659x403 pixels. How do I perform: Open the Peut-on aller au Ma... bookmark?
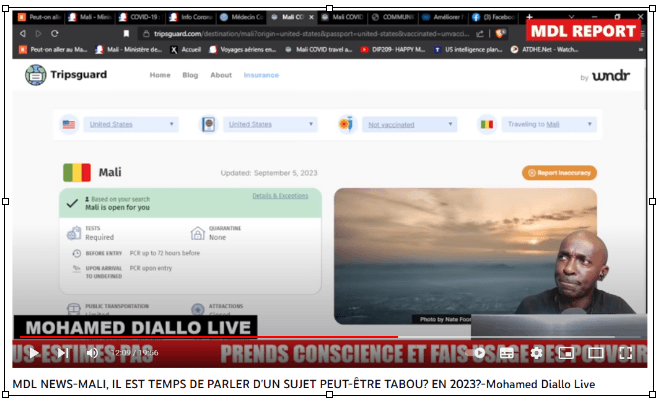pyautogui.click(x=53, y=50)
